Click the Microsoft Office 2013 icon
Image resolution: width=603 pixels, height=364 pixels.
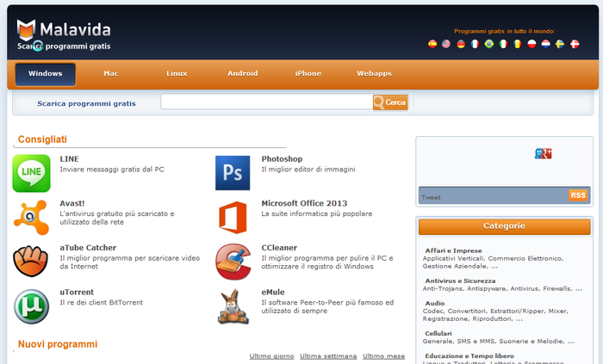pyautogui.click(x=233, y=218)
